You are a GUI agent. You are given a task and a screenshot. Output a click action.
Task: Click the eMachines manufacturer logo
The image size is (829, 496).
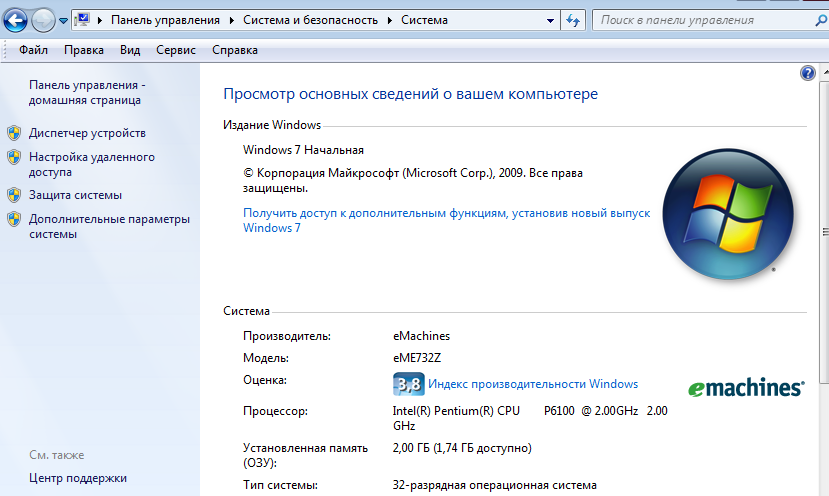pyautogui.click(x=746, y=388)
